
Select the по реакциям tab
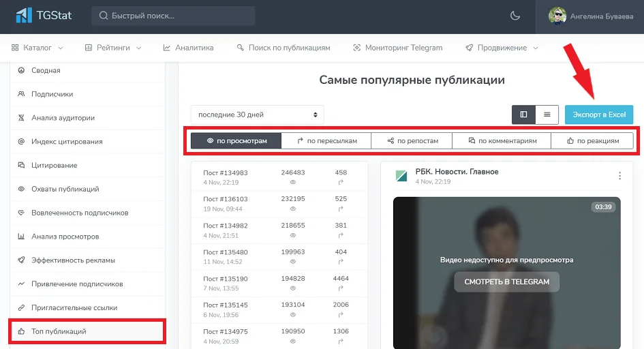[x=593, y=141]
